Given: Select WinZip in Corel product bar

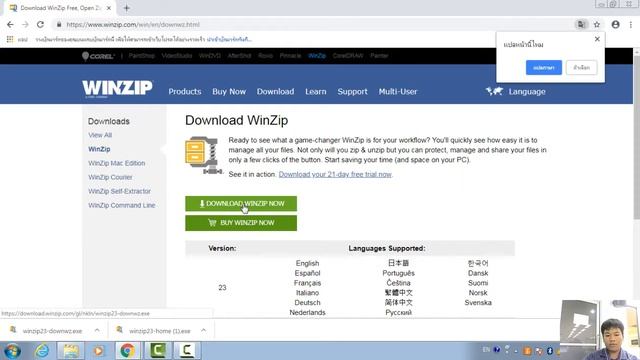Looking at the screenshot, I should 317,56.
